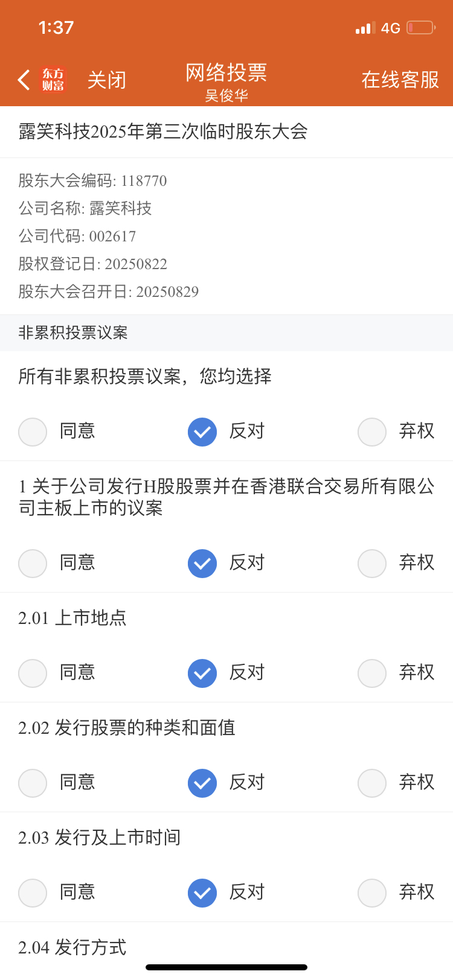Tap the back arrow icon

pos(24,80)
